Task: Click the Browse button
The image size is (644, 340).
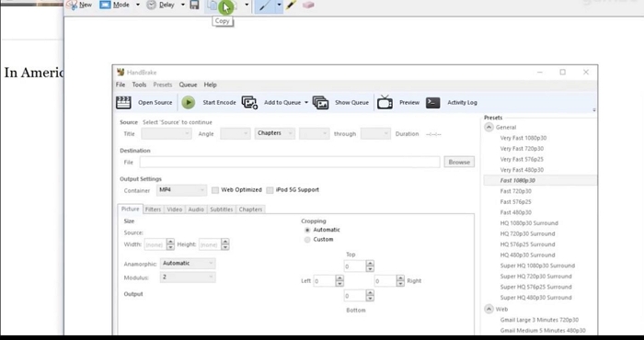Action: point(459,162)
